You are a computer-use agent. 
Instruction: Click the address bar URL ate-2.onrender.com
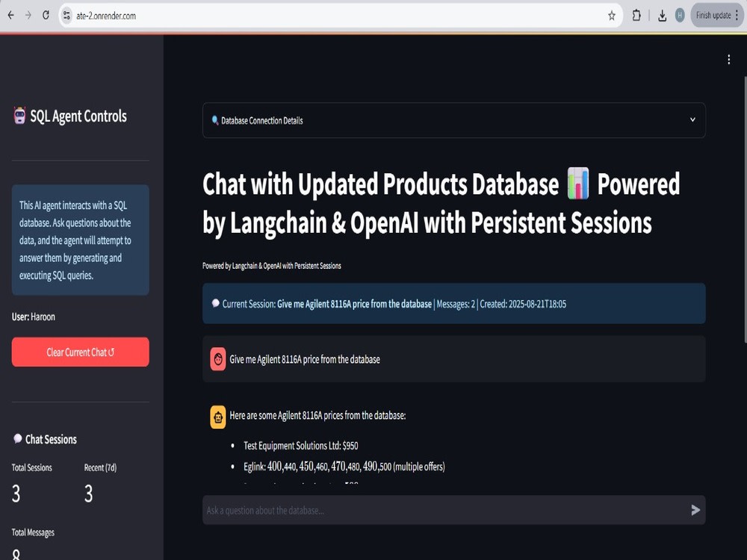tap(106, 16)
